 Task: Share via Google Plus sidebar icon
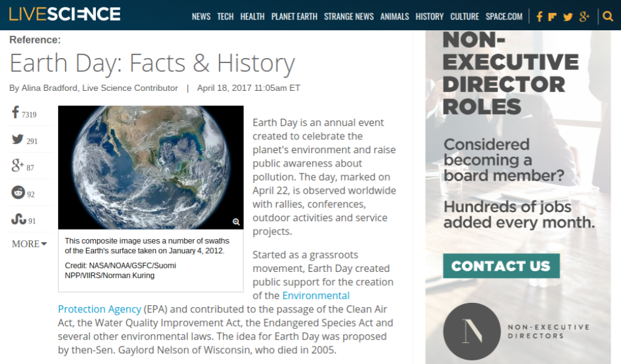(x=18, y=167)
